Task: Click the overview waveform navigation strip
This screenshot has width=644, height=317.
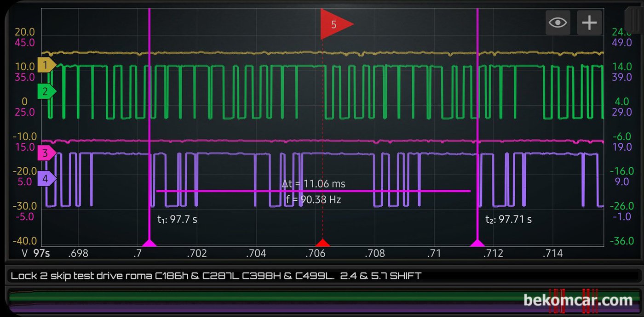Action: pyautogui.click(x=322, y=301)
